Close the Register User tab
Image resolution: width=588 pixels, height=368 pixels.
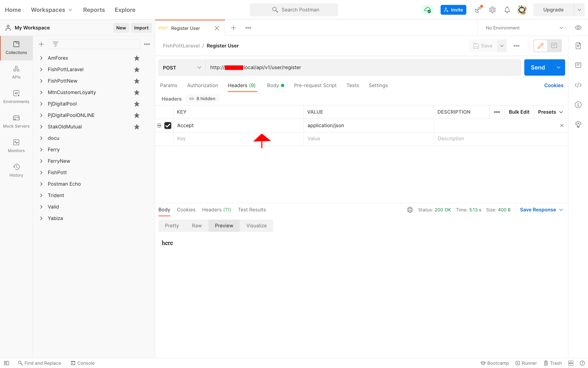[x=217, y=28]
